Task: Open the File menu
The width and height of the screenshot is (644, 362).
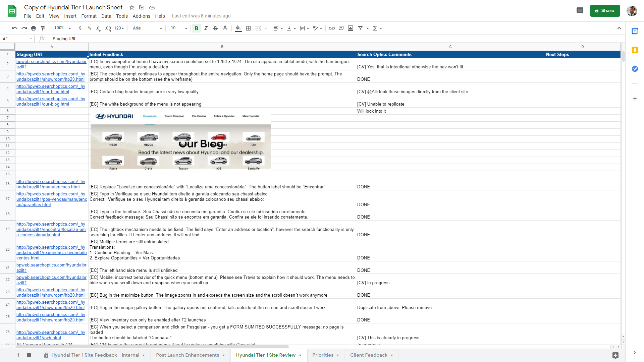Action: click(28, 16)
